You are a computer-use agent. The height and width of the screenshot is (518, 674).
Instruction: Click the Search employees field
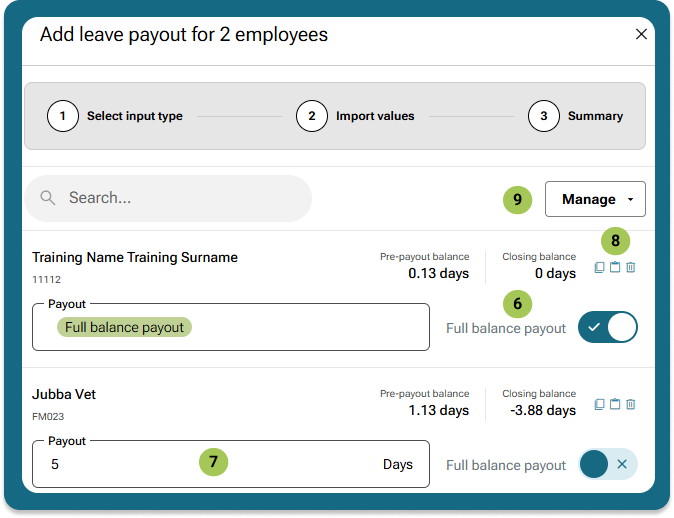180,198
